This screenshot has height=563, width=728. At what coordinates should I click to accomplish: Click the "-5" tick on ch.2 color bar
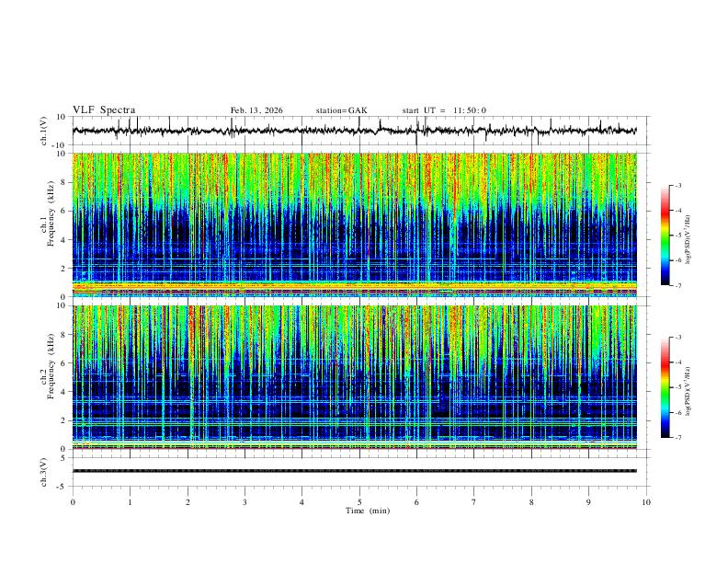[x=677, y=387]
